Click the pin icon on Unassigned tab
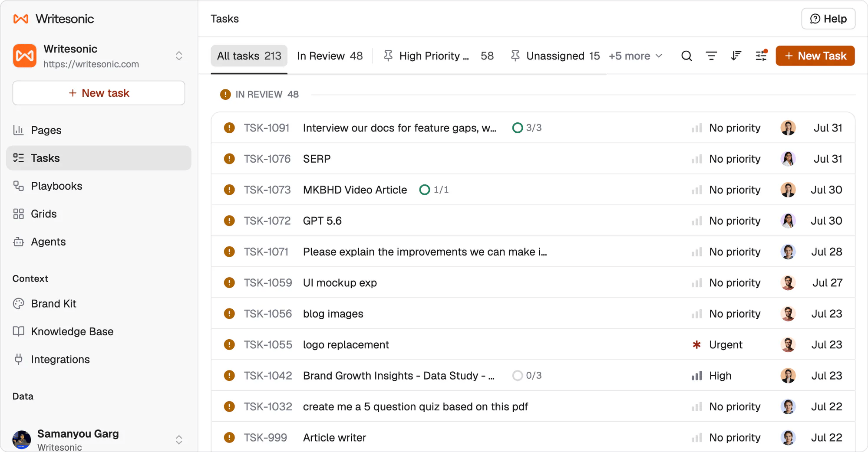Image resolution: width=868 pixels, height=452 pixels. point(515,56)
